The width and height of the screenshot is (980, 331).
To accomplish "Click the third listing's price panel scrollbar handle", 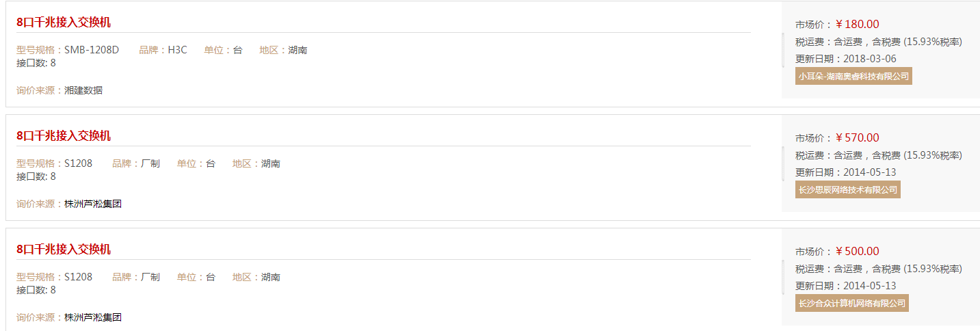I will tap(783, 277).
